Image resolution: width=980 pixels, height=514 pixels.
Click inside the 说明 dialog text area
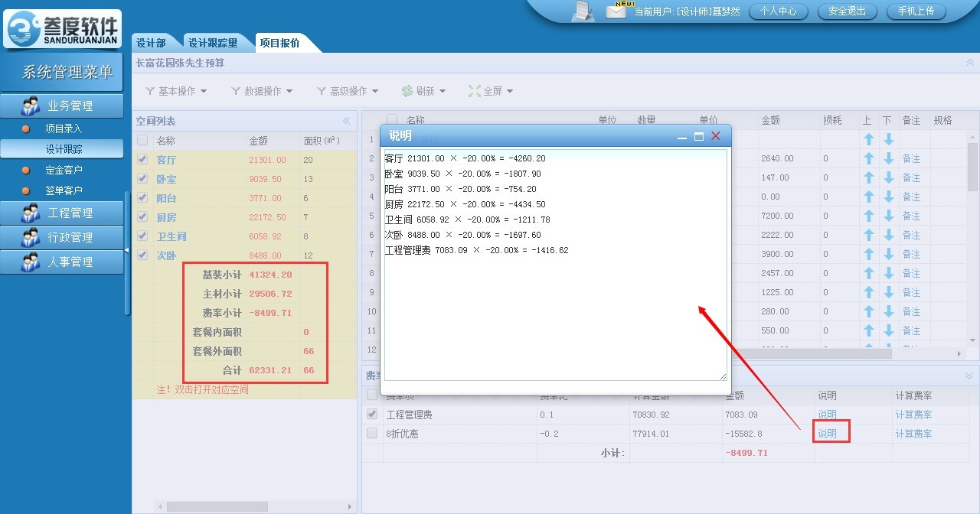[x=555, y=265]
